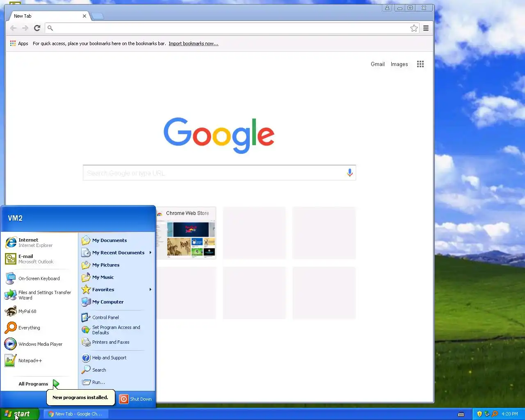The width and height of the screenshot is (525, 420).
Task: Click keyboard icon in taskbar
Action: point(461,414)
